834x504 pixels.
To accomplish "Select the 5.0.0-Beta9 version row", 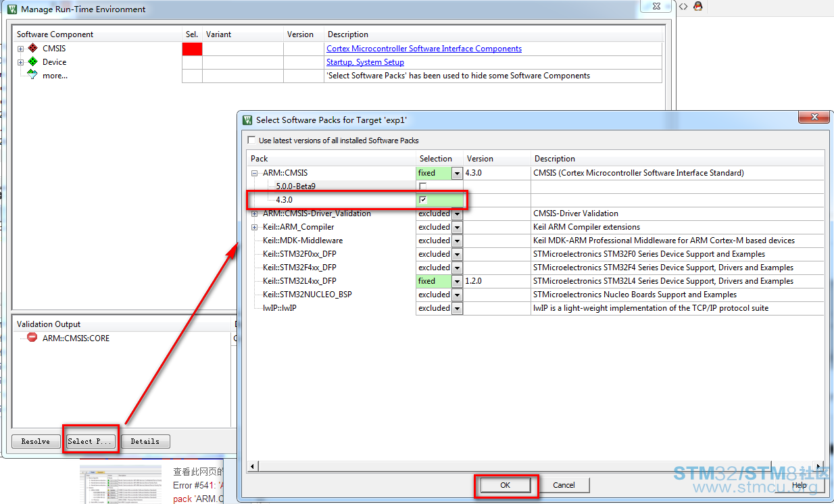I will [295, 186].
